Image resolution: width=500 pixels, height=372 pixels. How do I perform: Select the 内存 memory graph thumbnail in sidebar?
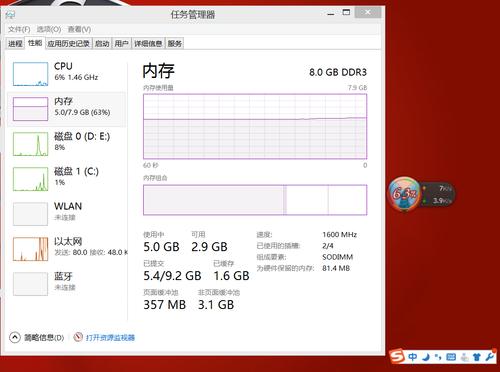coord(30,109)
